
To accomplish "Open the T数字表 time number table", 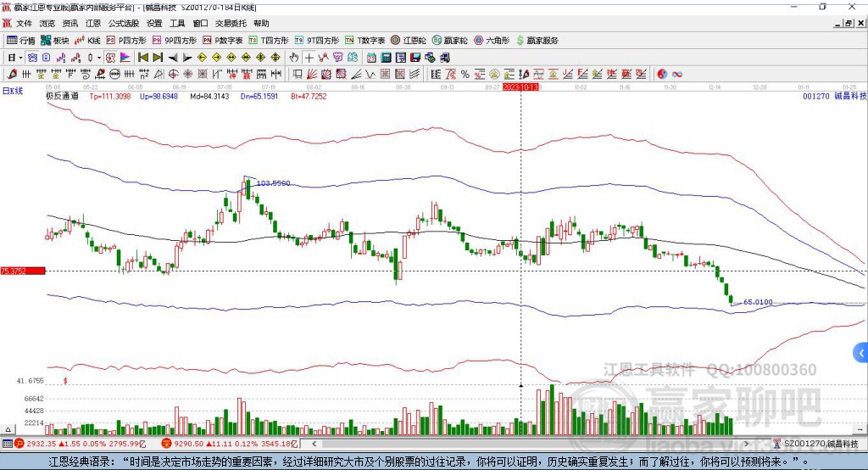I will point(364,41).
